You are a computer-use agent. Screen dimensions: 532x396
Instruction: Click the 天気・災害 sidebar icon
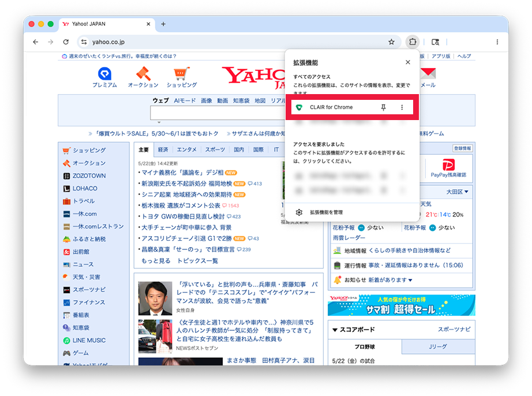coord(66,277)
